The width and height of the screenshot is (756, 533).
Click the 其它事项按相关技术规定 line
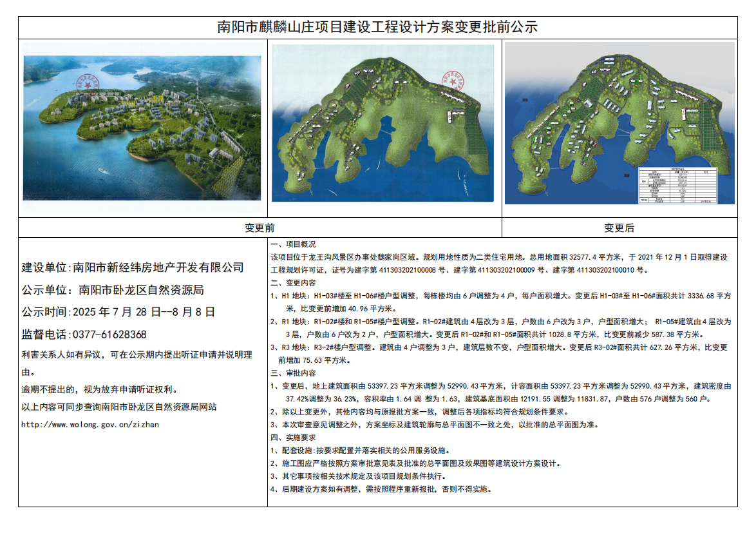click(358, 476)
